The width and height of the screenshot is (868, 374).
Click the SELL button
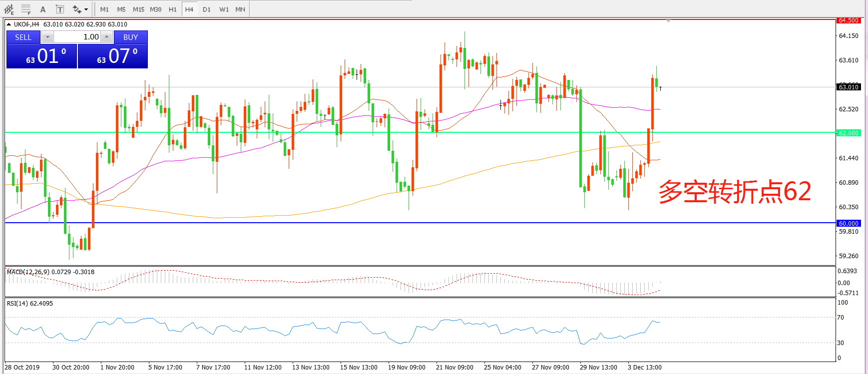pos(23,37)
